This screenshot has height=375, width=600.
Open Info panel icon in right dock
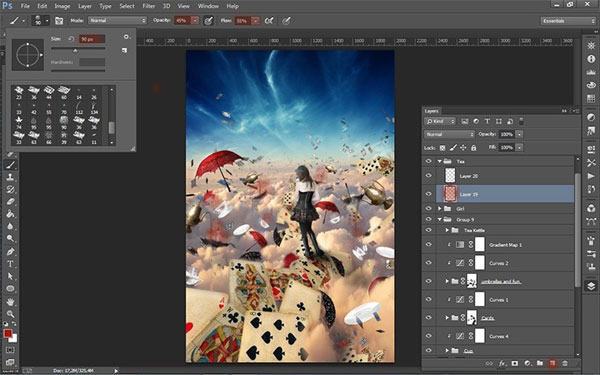(591, 59)
